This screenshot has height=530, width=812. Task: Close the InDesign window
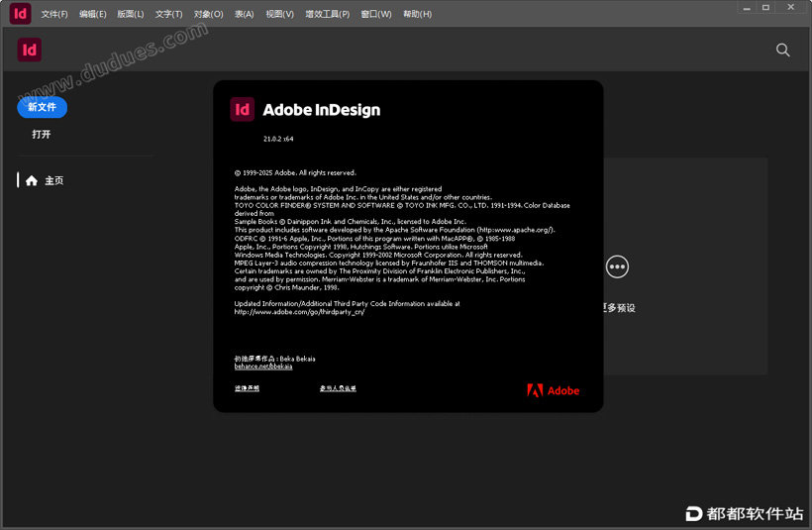pos(791,7)
